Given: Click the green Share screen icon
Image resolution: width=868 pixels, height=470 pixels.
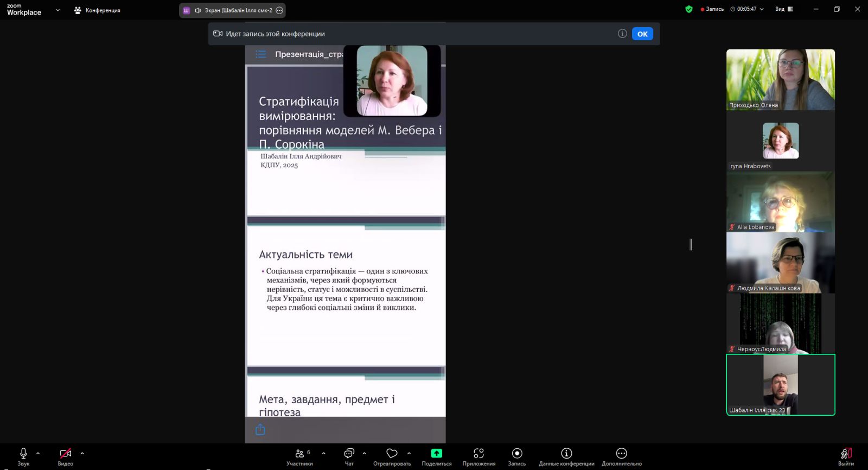Looking at the screenshot, I should tap(436, 454).
